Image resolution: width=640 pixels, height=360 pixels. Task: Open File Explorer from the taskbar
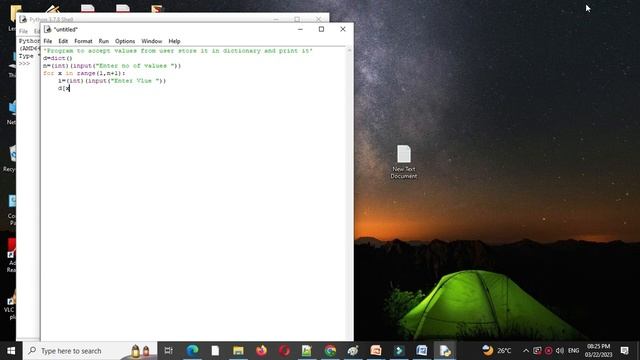point(238,351)
